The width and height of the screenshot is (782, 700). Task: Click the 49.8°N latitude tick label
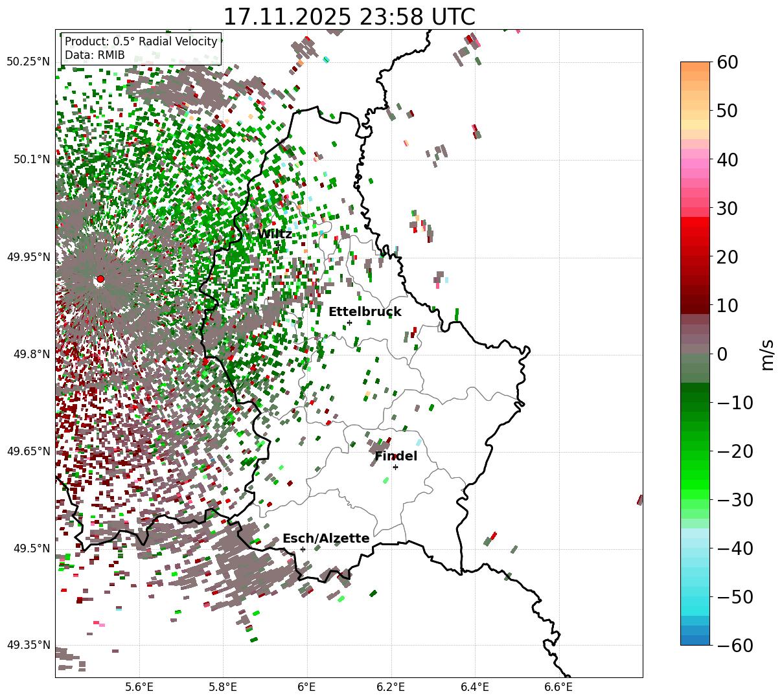[x=31, y=354]
